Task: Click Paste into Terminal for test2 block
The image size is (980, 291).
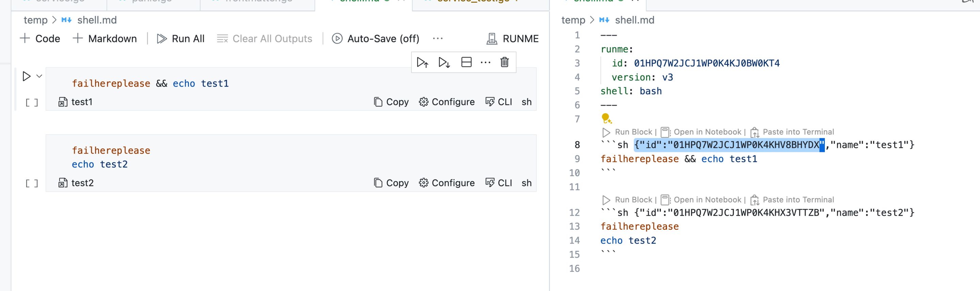Action: point(793,200)
